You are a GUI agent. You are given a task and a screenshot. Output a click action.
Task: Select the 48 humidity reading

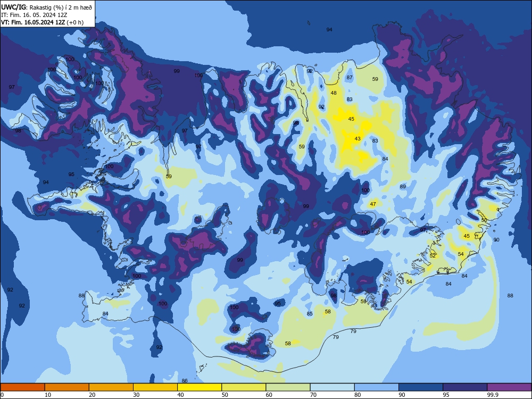[334, 93]
